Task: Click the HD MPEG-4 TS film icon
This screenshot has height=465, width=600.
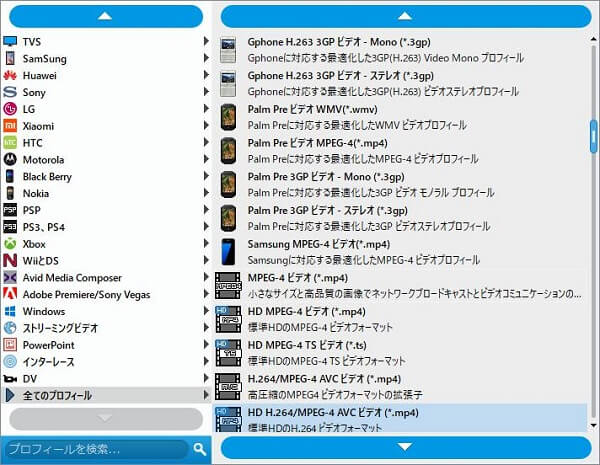Action: tap(228, 352)
